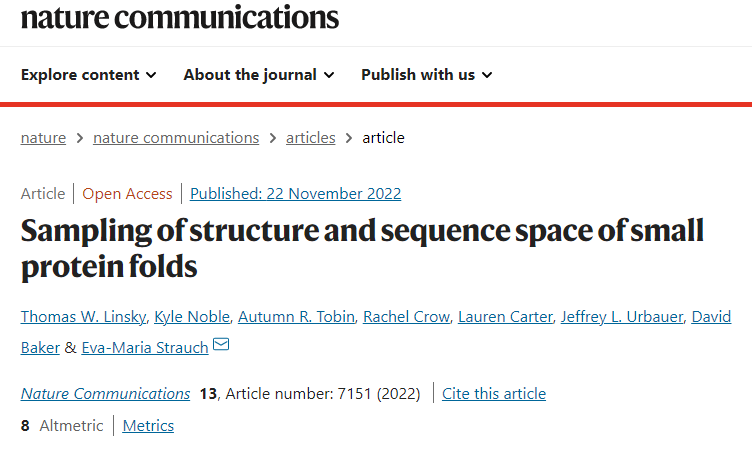The width and height of the screenshot is (752, 457).
Task: Click the Published: 22 November 2022 link
Action: [x=295, y=194]
